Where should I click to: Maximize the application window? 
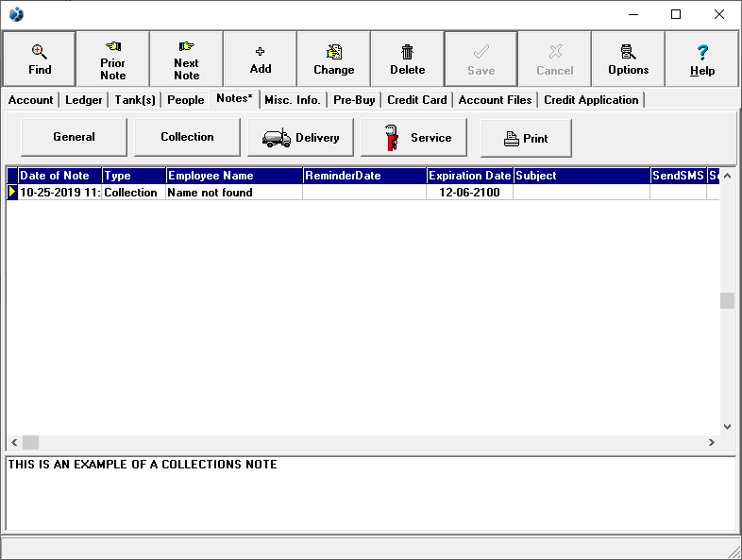(x=676, y=14)
